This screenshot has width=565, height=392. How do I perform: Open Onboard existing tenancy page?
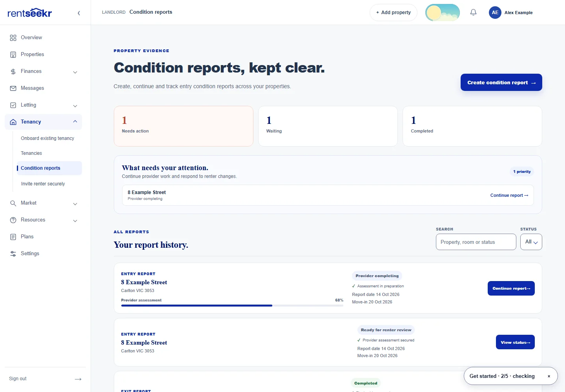pos(47,138)
